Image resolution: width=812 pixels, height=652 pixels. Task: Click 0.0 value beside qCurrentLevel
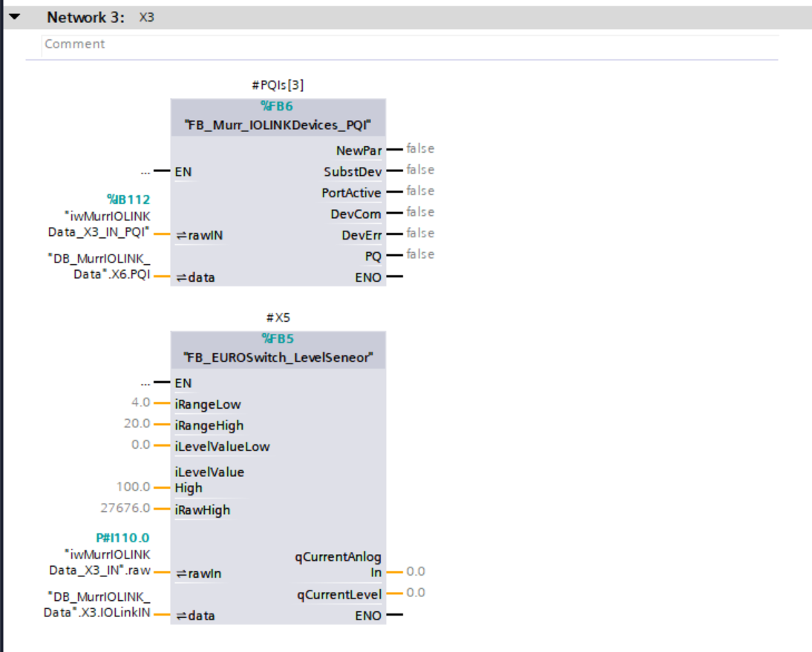coord(416,593)
